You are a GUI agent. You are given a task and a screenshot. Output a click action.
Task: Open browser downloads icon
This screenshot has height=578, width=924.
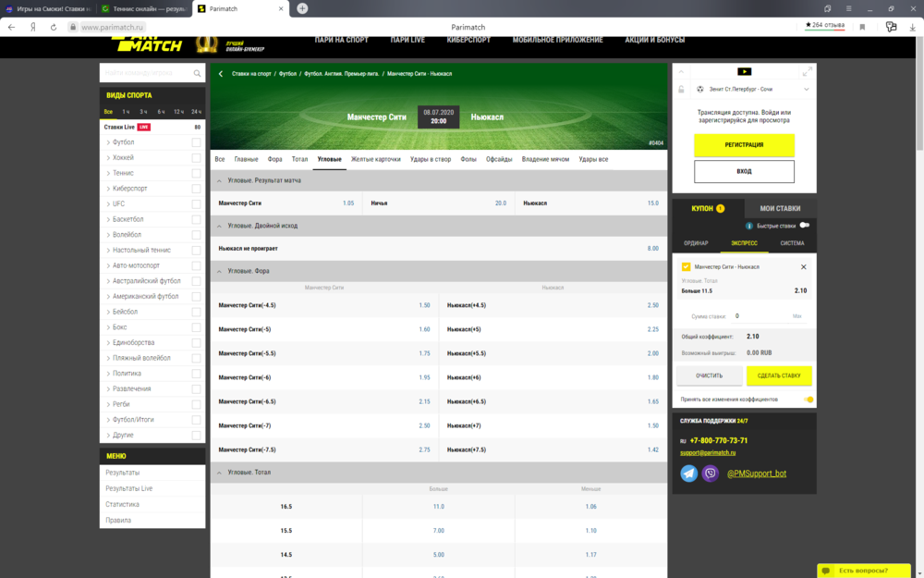[x=912, y=27]
